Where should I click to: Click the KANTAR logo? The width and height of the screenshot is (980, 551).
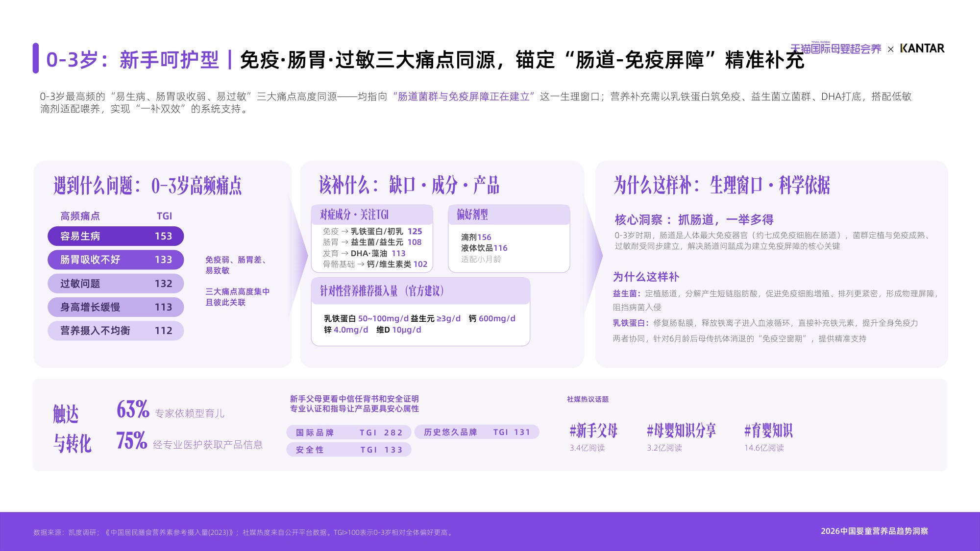pyautogui.click(x=922, y=48)
